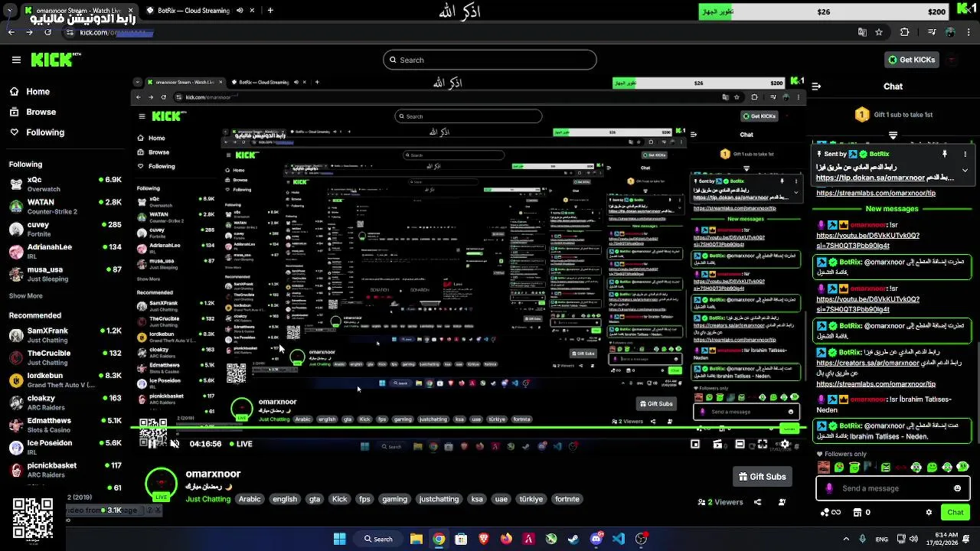Open lordkebun recommended channel
The image size is (980, 551).
pos(65,380)
